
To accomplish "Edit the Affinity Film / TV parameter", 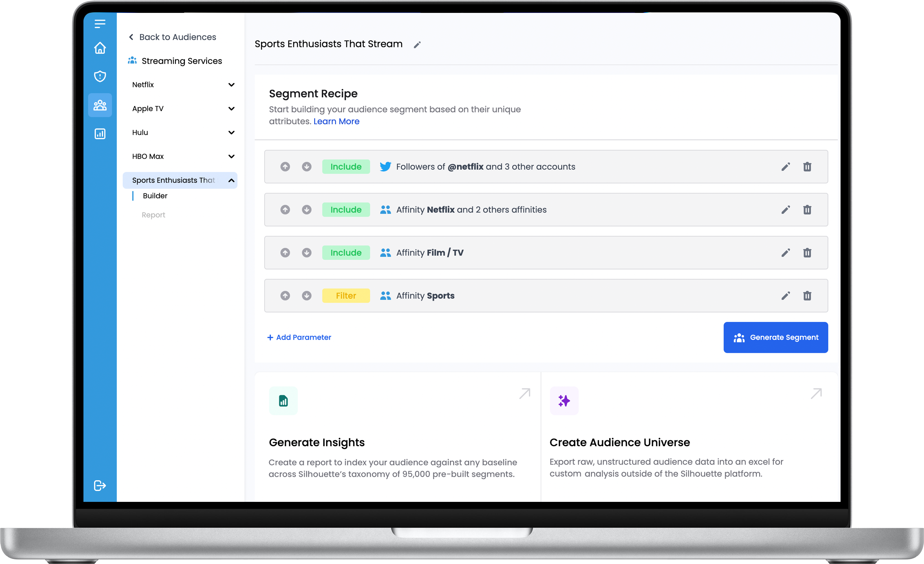I will [x=786, y=253].
